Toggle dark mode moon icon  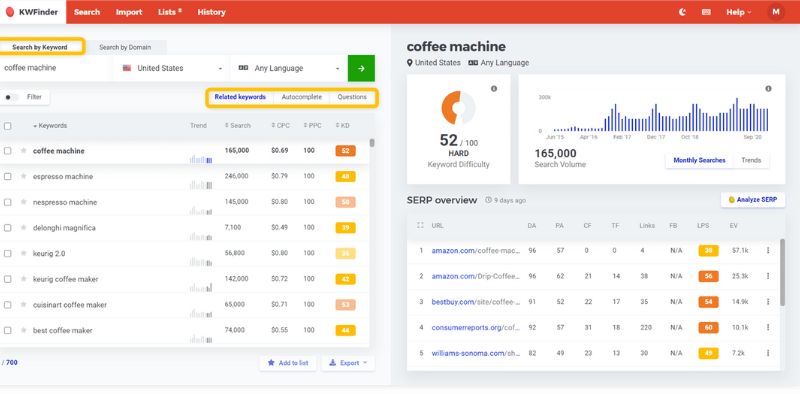click(x=683, y=12)
